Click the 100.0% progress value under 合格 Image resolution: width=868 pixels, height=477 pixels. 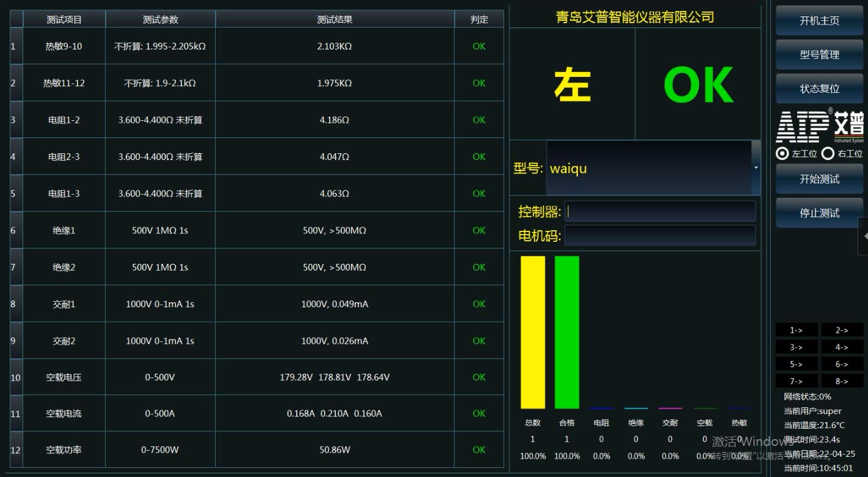point(566,456)
